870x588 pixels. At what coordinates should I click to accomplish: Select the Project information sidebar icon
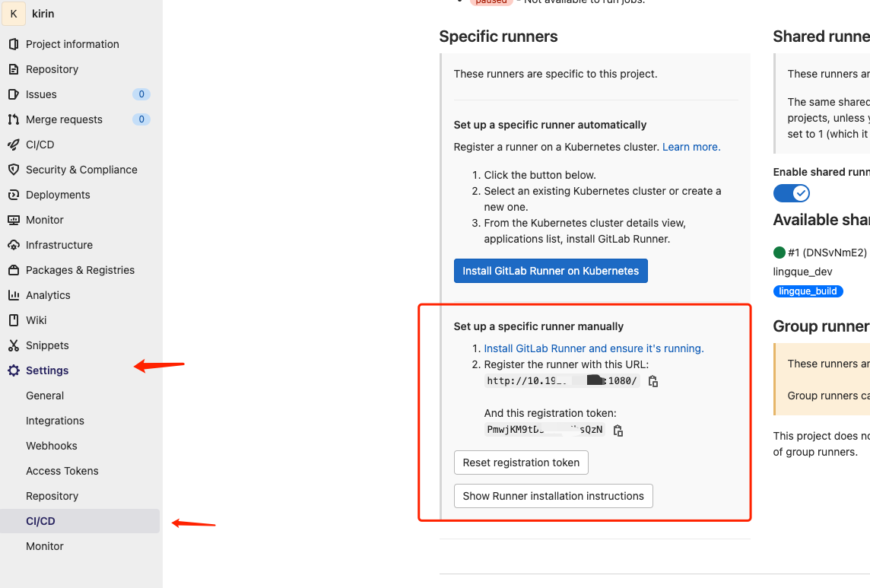[13, 43]
